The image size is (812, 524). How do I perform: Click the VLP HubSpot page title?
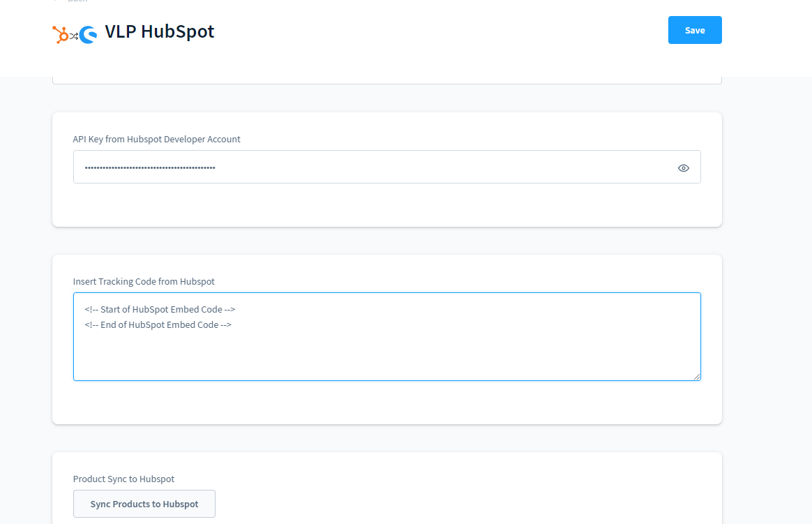160,31
